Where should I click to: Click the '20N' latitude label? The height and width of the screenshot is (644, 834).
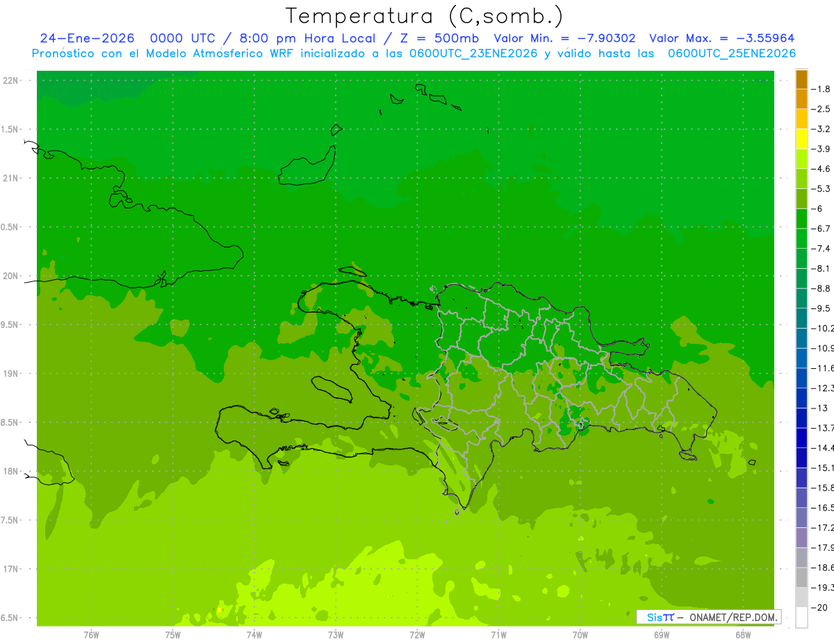click(11, 276)
